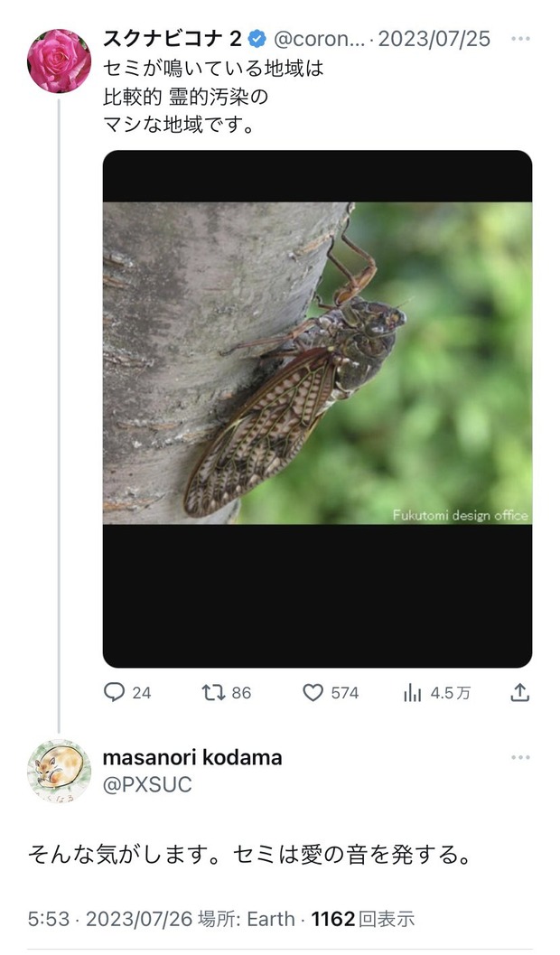Image resolution: width=560 pixels, height=955 pixels.
Task: Open rose profile avatar of スクナビコナ
Action: pos(60,61)
